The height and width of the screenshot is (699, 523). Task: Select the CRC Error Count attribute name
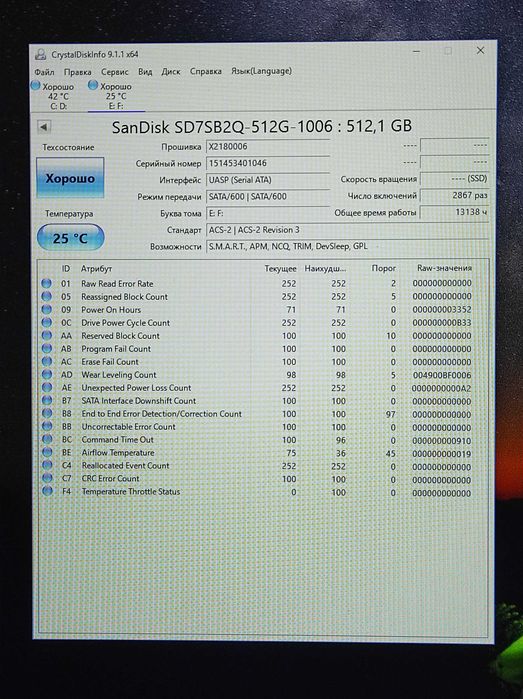(x=111, y=478)
